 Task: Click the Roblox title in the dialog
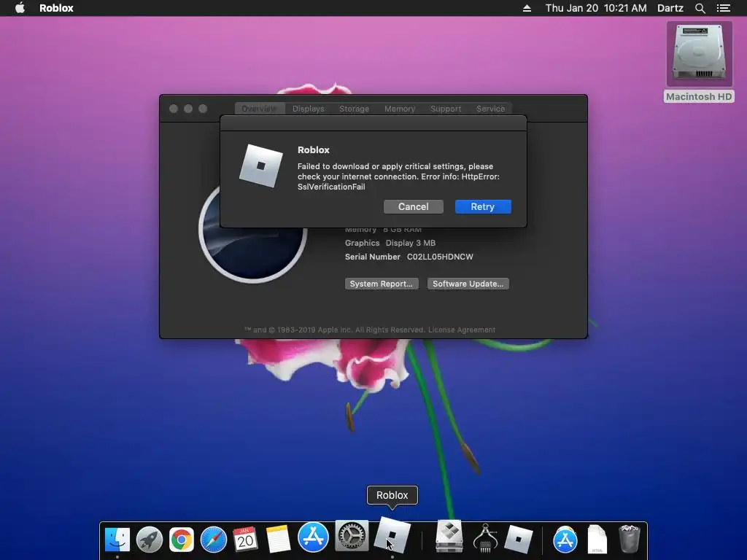[x=314, y=149]
